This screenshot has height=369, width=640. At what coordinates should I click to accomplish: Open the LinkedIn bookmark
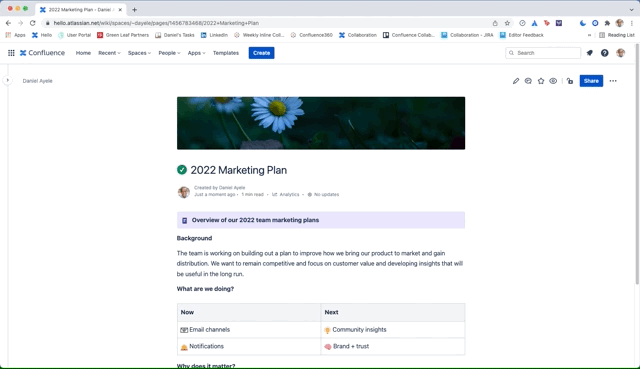point(214,35)
